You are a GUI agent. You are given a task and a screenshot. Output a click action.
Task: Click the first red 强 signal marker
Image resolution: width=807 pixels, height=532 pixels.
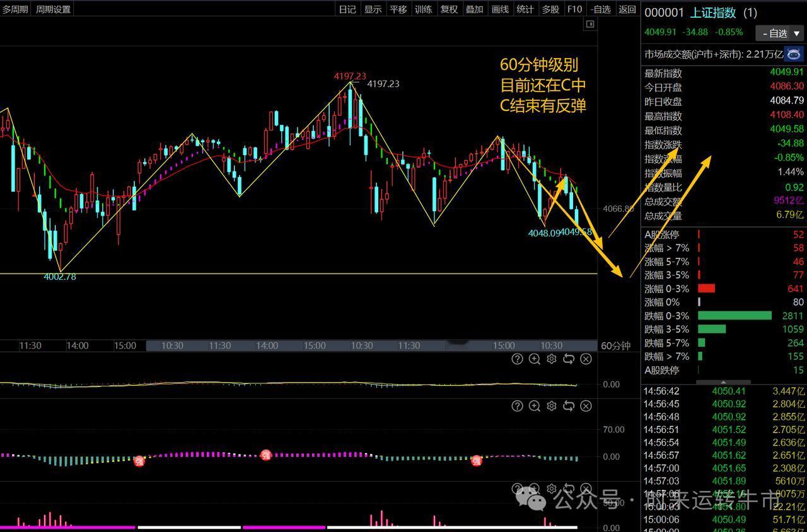click(139, 461)
